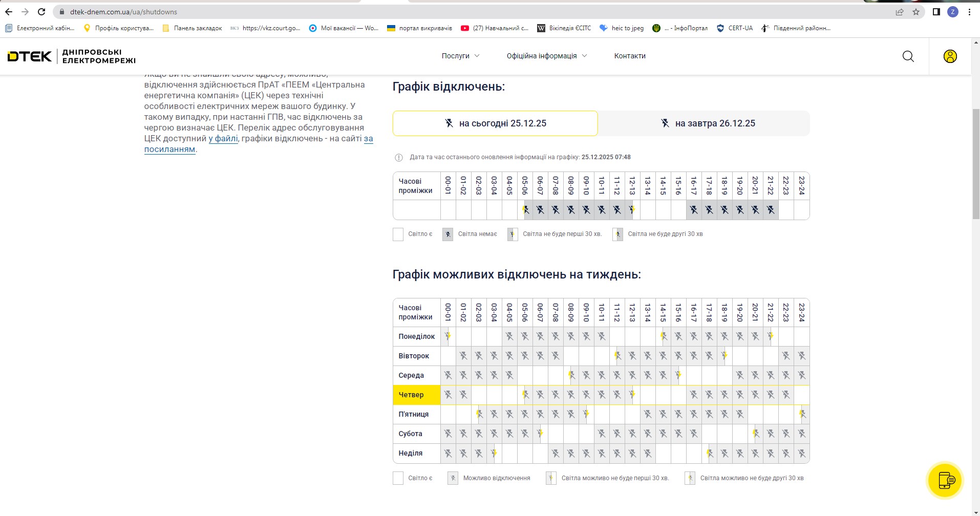Bookmark this page with star icon

916,12
